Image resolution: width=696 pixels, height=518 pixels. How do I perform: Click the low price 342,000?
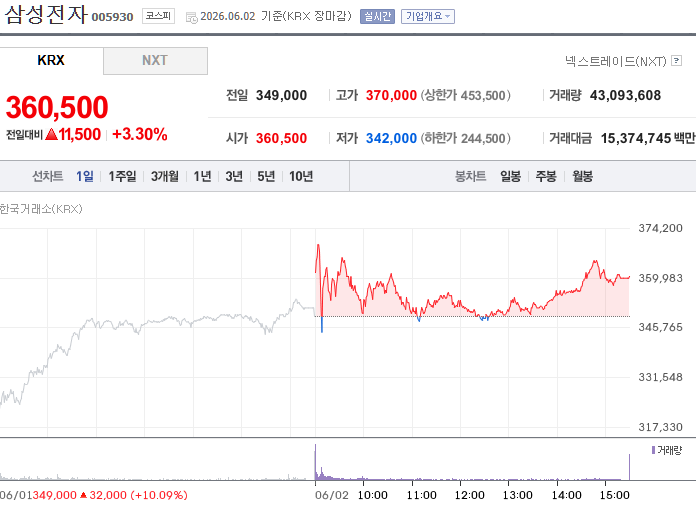point(391,138)
